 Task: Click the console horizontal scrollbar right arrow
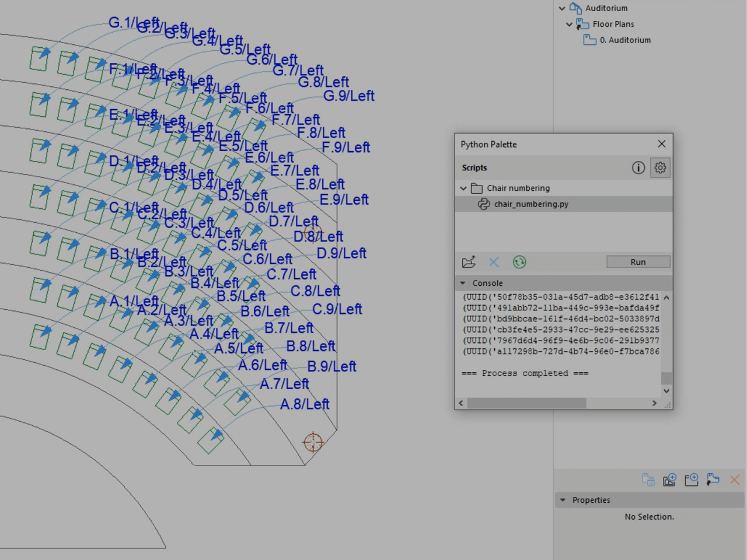654,403
